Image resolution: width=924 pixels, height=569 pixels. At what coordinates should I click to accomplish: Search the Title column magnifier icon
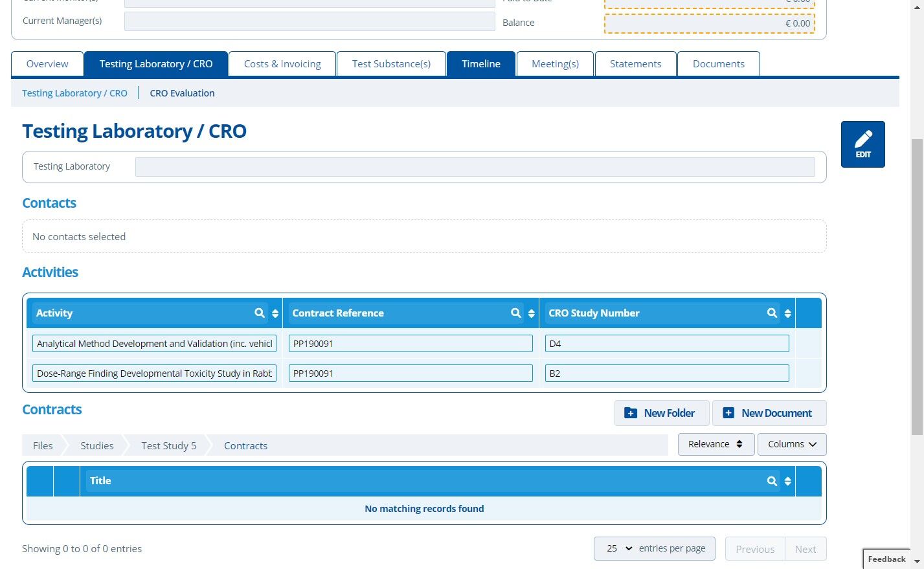pos(772,481)
